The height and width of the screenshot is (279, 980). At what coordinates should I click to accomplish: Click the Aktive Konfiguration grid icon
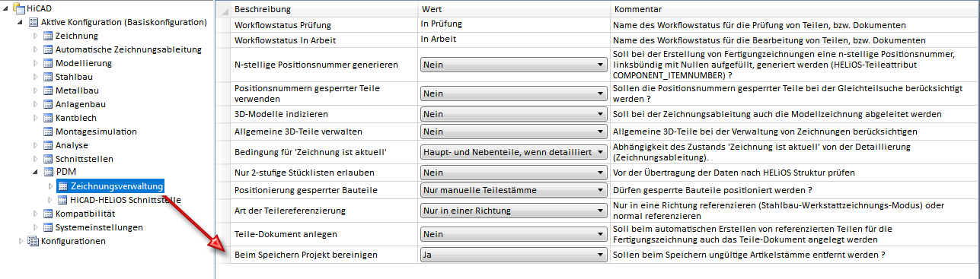point(33,22)
